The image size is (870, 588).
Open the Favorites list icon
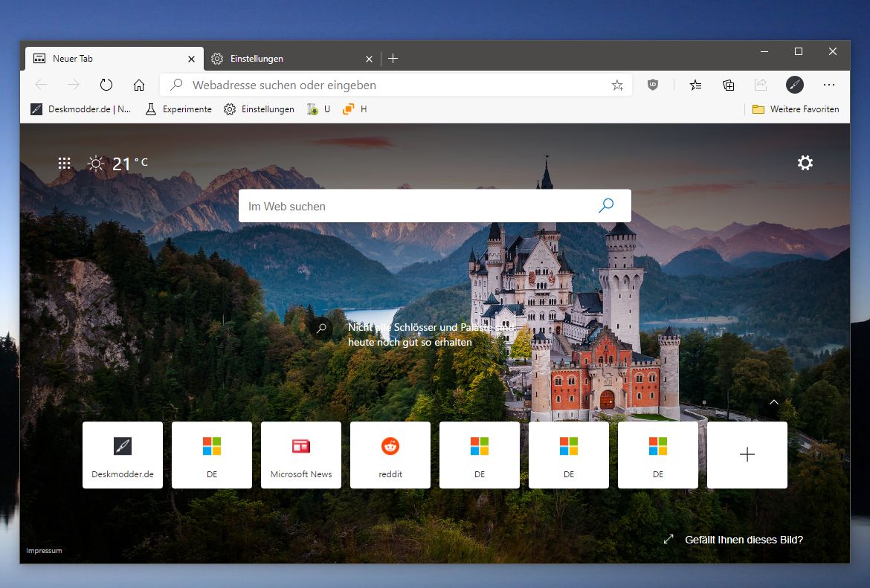(695, 85)
